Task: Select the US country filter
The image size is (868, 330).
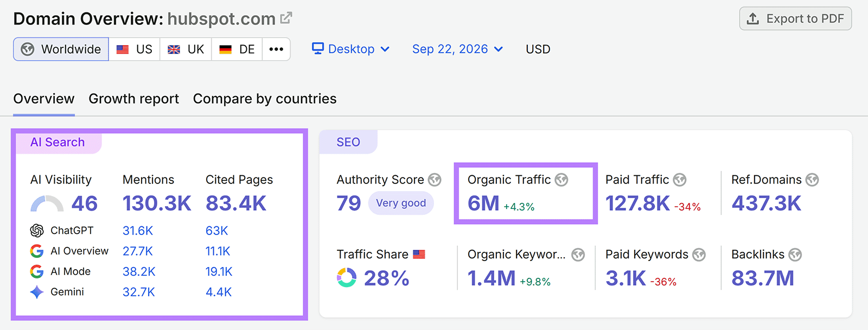Action: pyautogui.click(x=135, y=49)
